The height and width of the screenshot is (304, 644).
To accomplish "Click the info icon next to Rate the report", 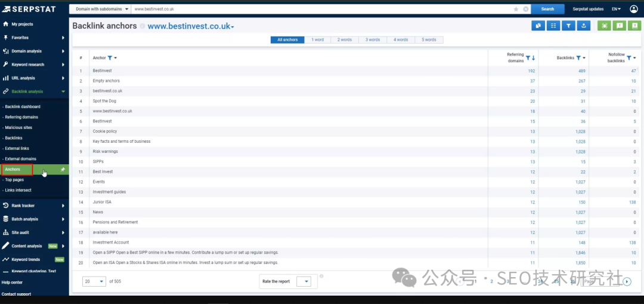I will 321,276.
